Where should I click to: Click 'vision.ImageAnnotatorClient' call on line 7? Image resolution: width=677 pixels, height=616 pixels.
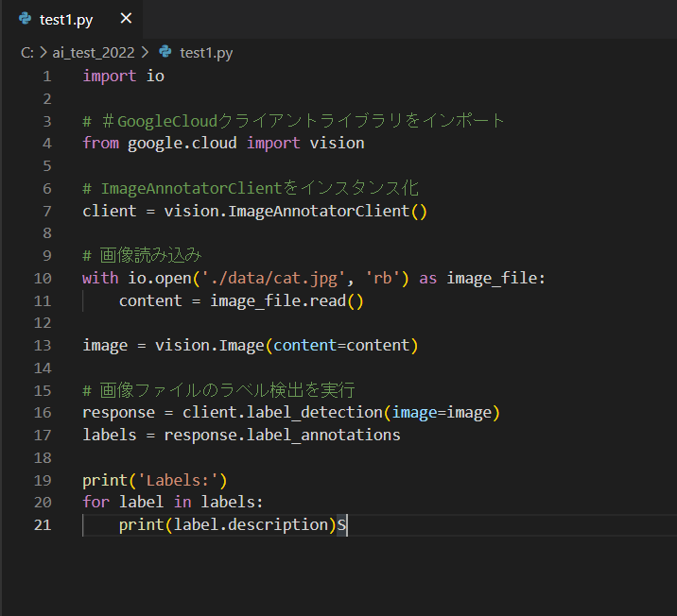tap(286, 211)
